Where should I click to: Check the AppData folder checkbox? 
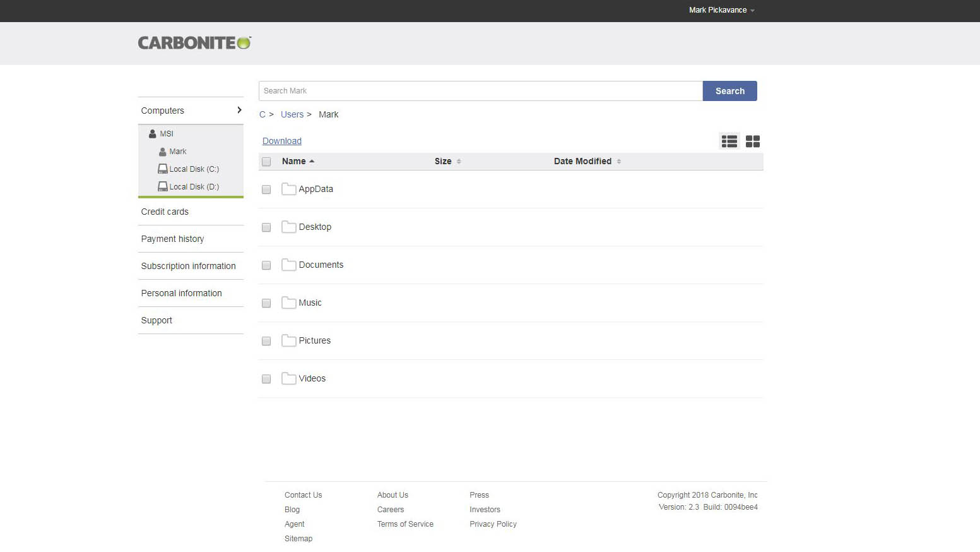266,189
